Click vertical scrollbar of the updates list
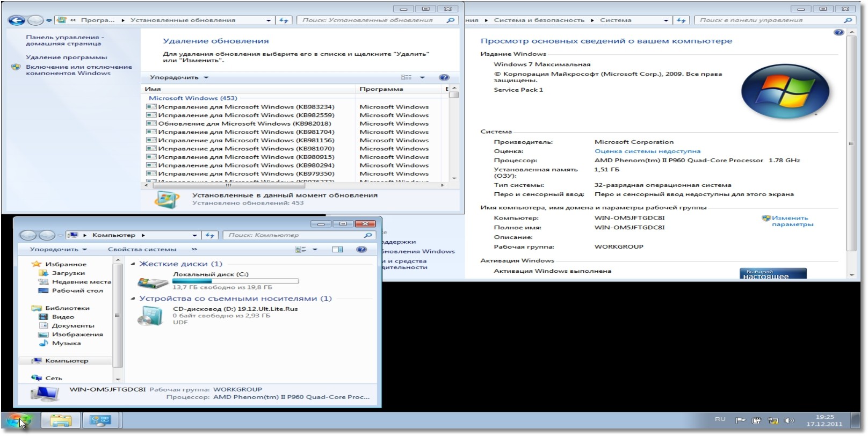The height and width of the screenshot is (436, 868). [x=454, y=133]
